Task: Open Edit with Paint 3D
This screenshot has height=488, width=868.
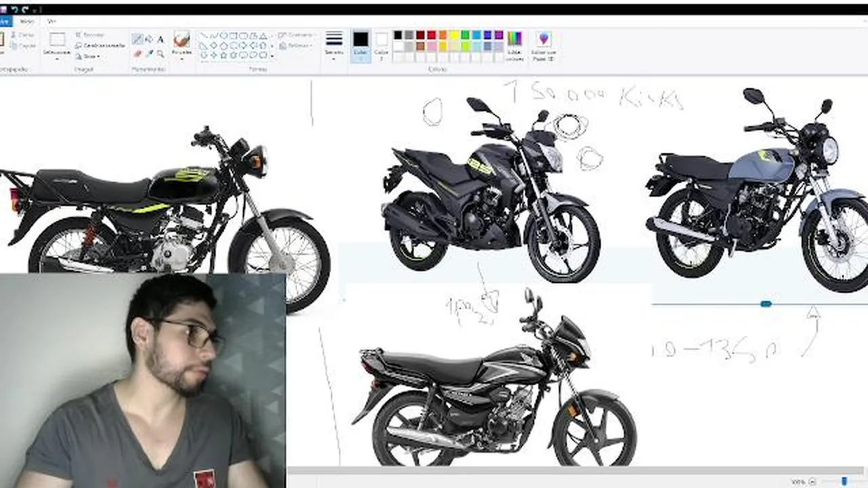Action: (x=543, y=46)
